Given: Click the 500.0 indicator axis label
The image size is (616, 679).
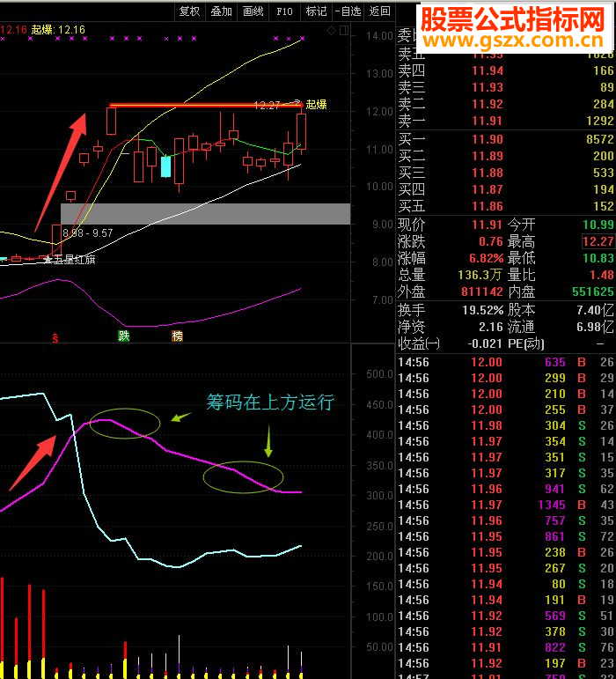Looking at the screenshot, I should [379, 374].
